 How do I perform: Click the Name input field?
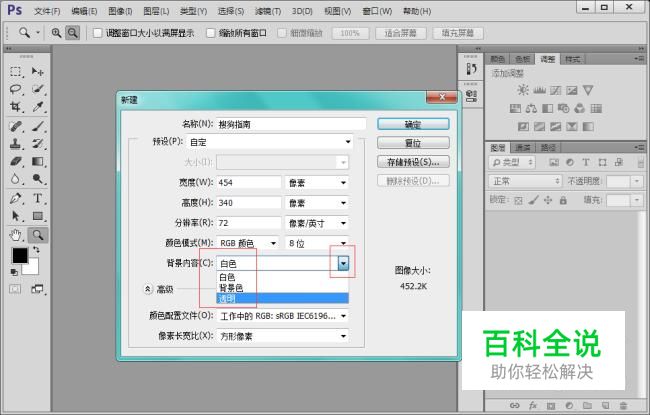[x=291, y=124]
